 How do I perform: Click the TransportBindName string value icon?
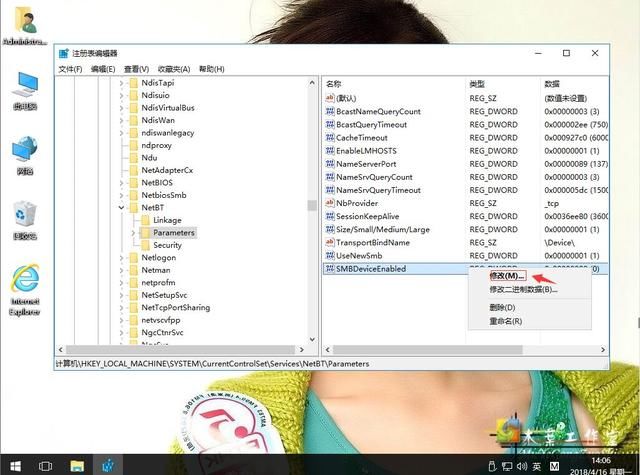point(330,242)
